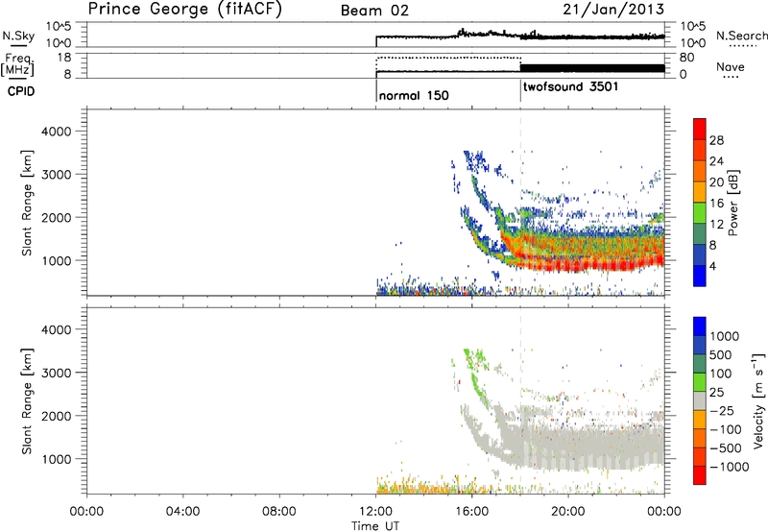The width and height of the screenshot is (768, 532).
Task: Click the Prince George (fitACF) title
Action: pyautogui.click(x=185, y=10)
